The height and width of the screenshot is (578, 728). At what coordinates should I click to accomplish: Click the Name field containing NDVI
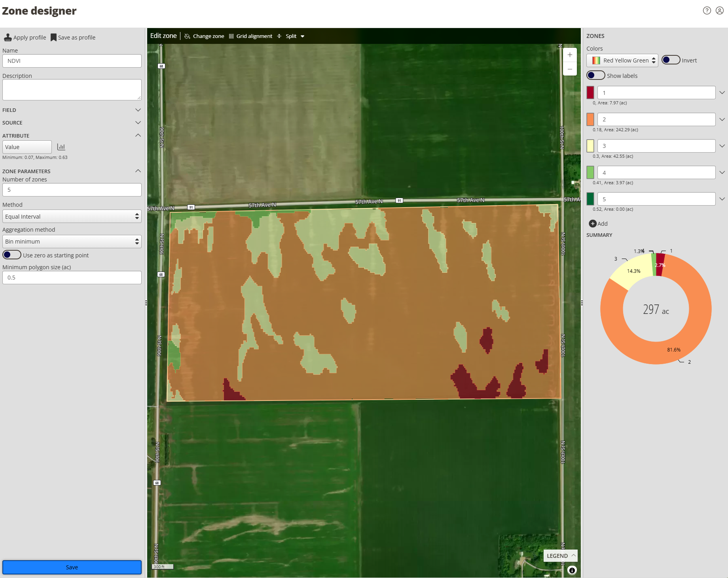(x=72, y=61)
